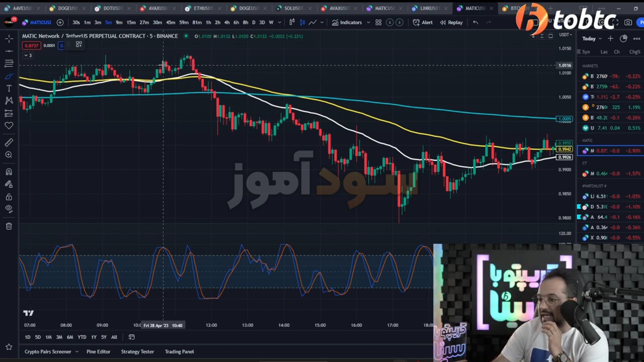Toggle lock all drawing tools
This screenshot has height=362, width=644.
pyautogui.click(x=9, y=197)
